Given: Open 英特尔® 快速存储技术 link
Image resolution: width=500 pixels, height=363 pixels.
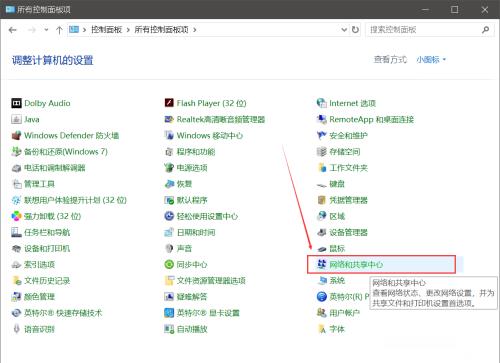Looking at the screenshot, I should 63,313.
